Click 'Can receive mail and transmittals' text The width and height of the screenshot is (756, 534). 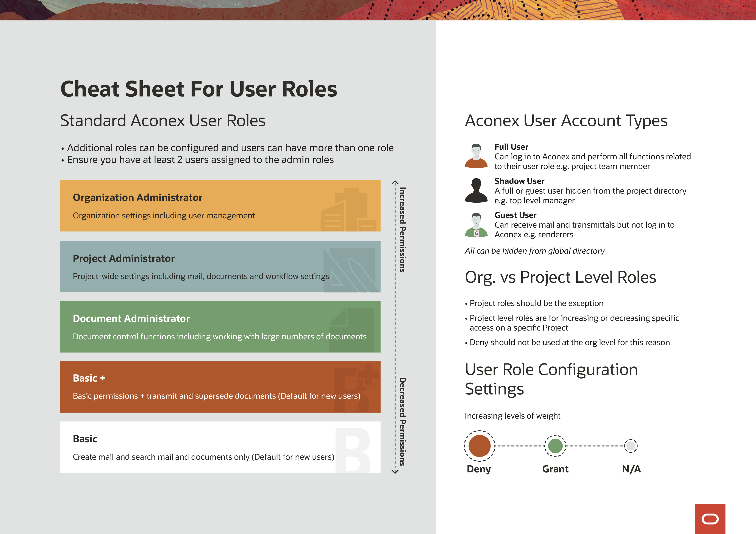click(x=584, y=230)
